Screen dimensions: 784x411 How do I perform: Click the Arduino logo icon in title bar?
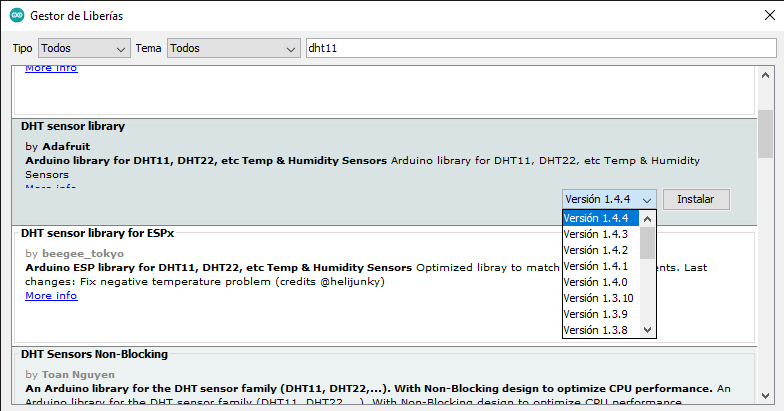coord(17,16)
